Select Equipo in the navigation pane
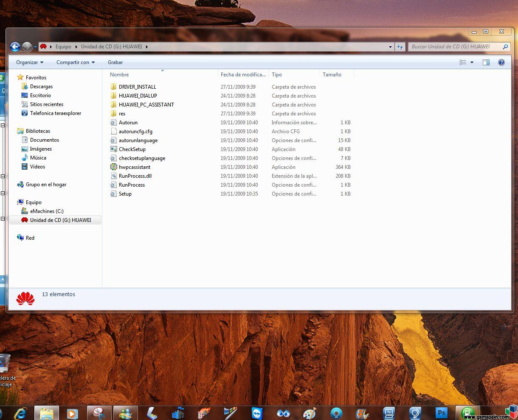Image resolution: width=518 pixels, height=420 pixels. coord(34,202)
